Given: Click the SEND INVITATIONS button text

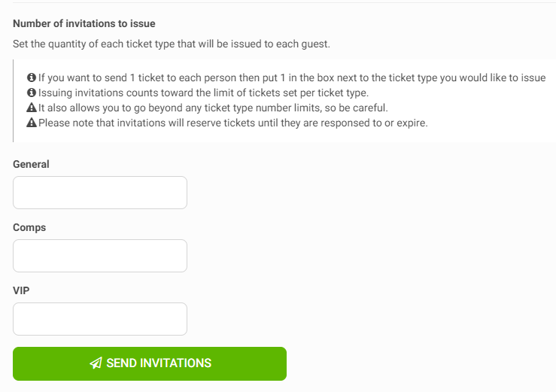Looking at the screenshot, I should [159, 363].
